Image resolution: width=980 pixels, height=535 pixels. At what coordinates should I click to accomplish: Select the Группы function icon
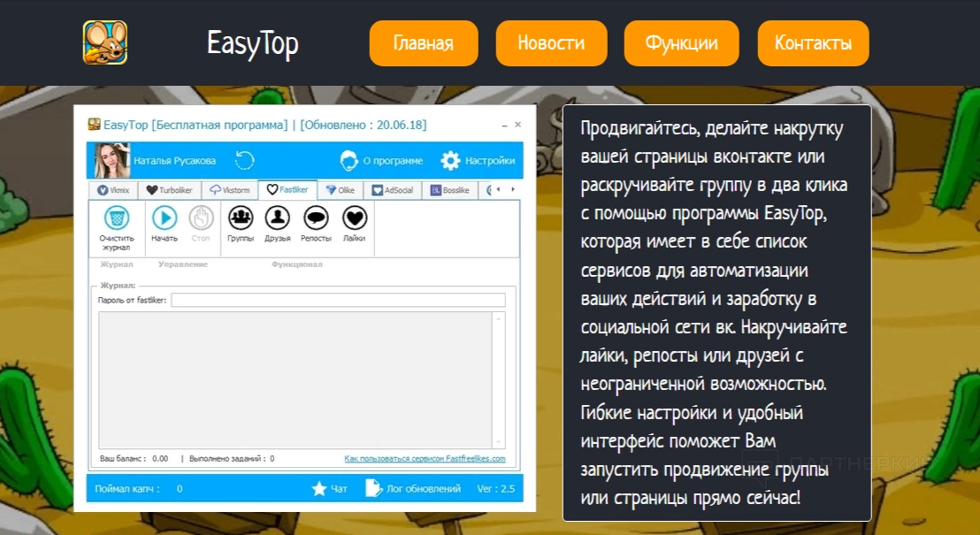coord(241,218)
